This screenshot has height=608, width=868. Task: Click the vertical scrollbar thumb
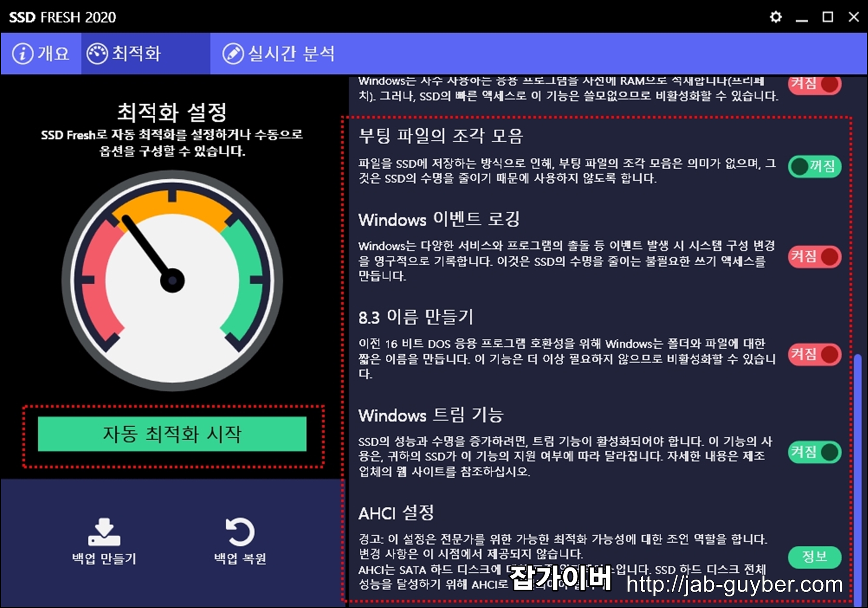(x=857, y=480)
